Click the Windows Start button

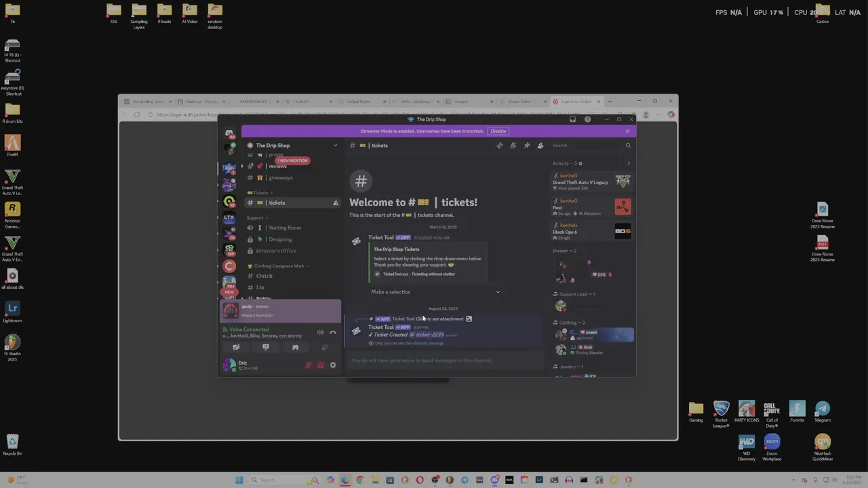(239, 480)
